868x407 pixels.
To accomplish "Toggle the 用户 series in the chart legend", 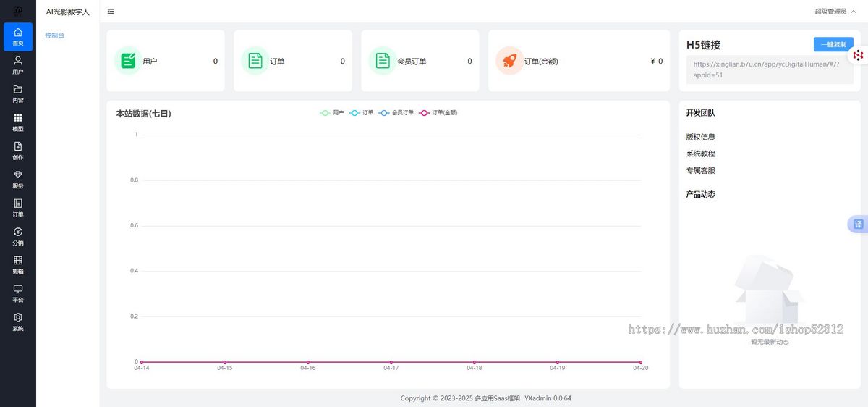I will [333, 113].
